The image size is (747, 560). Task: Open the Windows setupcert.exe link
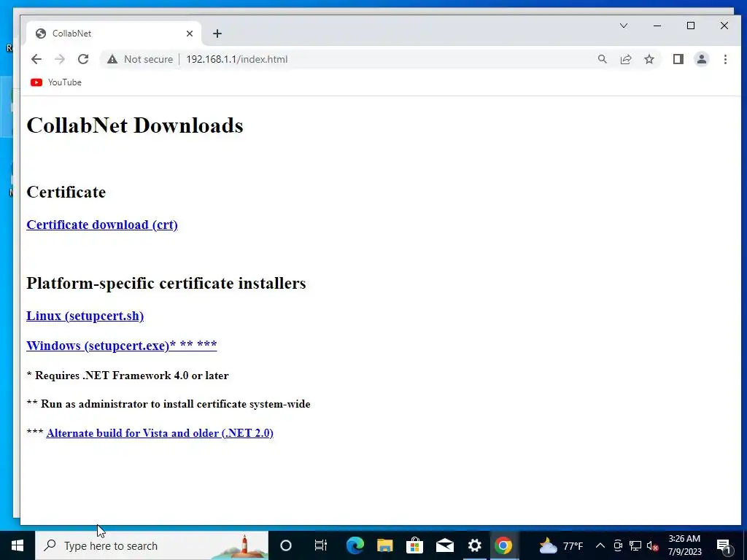coord(122,345)
